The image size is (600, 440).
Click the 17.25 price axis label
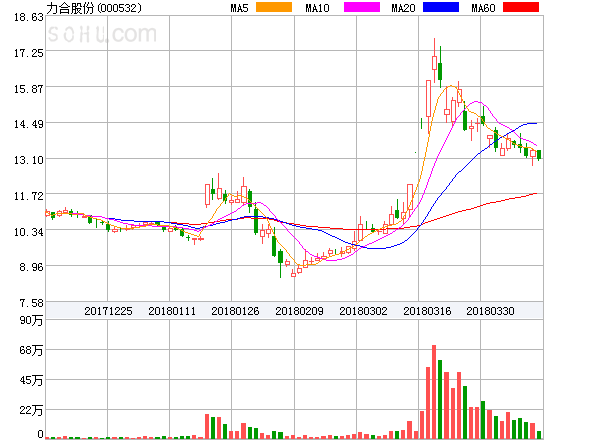(29, 53)
